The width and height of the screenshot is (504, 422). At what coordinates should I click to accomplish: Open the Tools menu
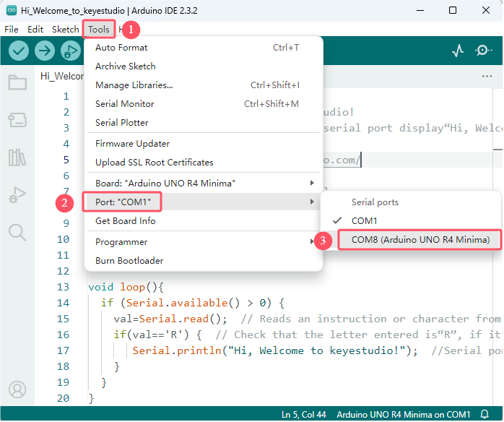[x=99, y=30]
